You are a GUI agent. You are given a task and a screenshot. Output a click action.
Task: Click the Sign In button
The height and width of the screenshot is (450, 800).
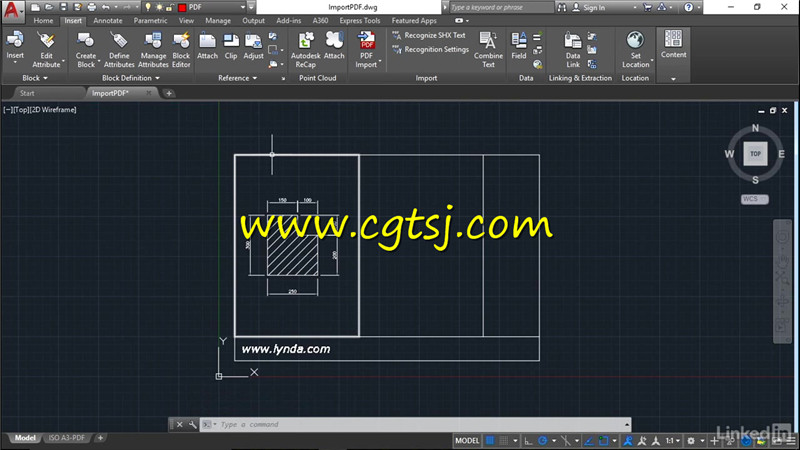589,8
